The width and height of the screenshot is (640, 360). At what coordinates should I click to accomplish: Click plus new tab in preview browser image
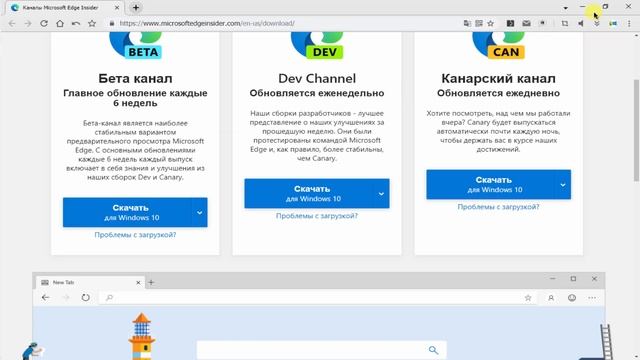pyautogui.click(x=151, y=282)
